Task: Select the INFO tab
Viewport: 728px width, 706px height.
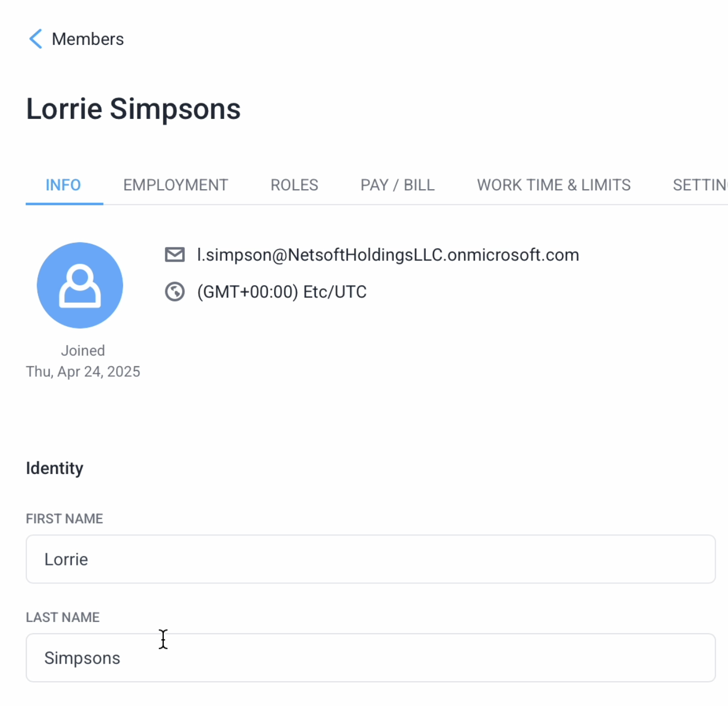Action: (63, 185)
